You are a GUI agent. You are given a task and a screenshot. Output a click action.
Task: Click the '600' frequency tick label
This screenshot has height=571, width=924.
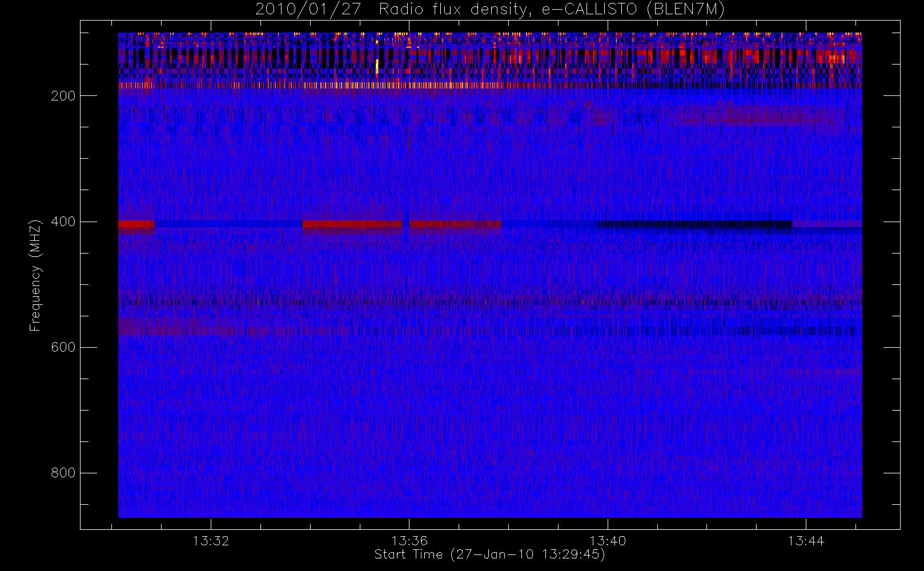pos(63,347)
